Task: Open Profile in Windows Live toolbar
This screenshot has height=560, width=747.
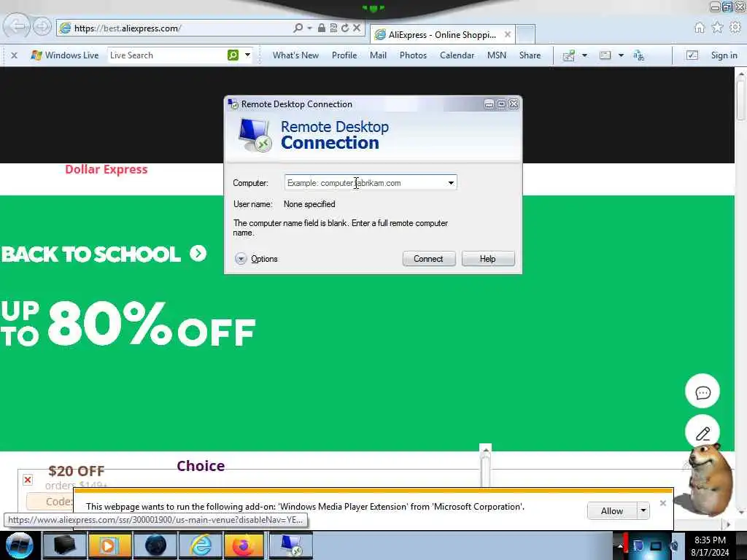Action: 344,55
